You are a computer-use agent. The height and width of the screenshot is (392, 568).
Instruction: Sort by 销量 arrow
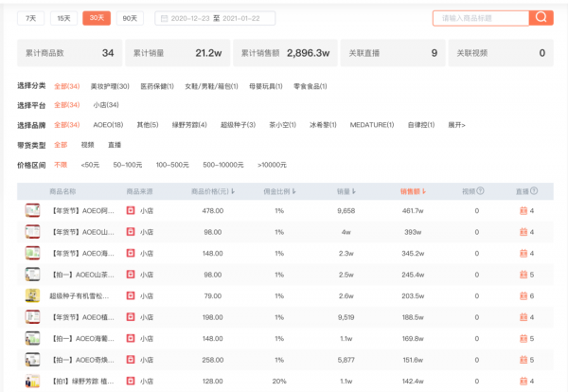tap(354, 191)
